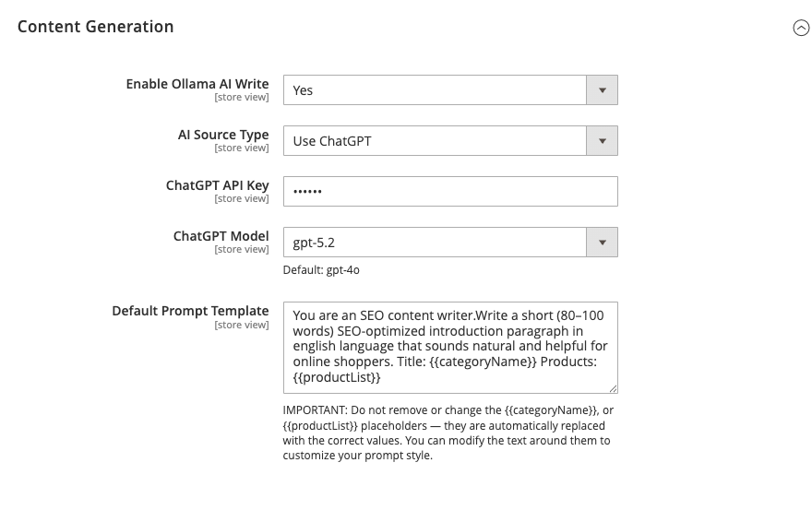Collapse the Content Generation section chevron icon

click(801, 28)
